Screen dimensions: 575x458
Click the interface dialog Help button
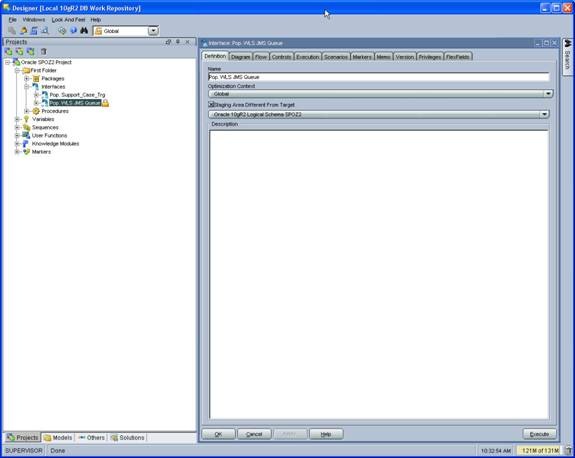tap(326, 434)
